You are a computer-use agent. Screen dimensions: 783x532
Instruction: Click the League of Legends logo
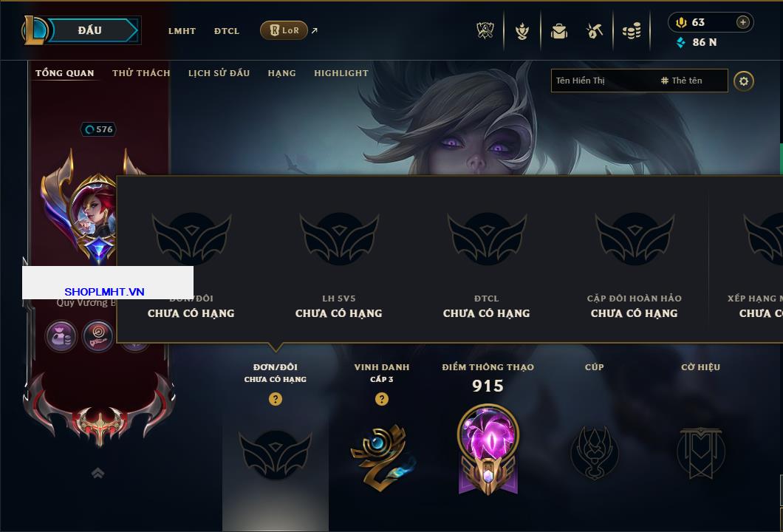[34, 30]
